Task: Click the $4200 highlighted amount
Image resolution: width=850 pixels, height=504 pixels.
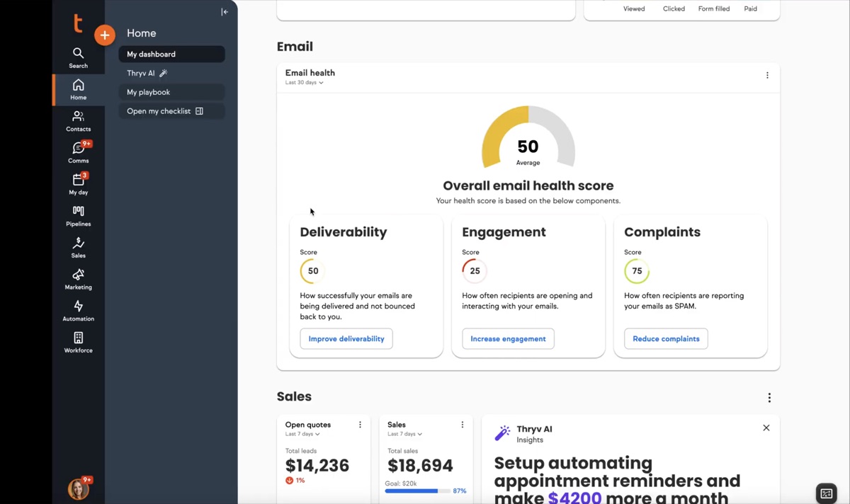Action: pos(575,498)
